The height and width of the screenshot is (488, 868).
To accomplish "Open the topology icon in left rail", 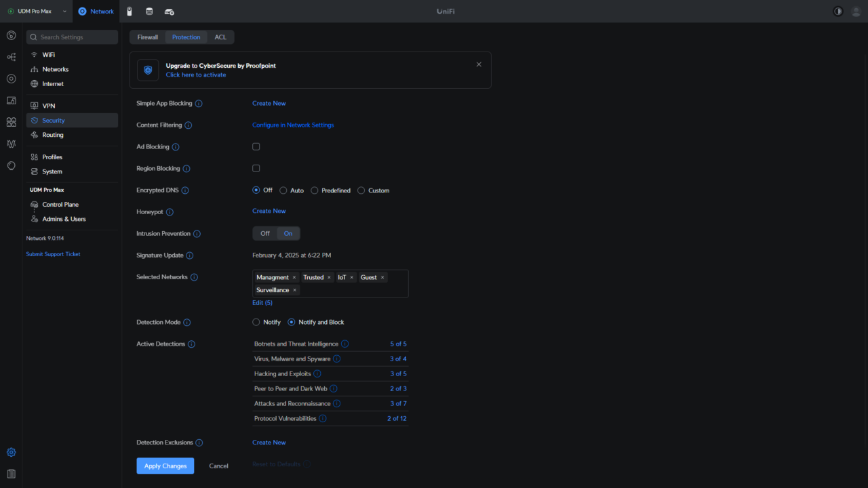I will 11,57.
